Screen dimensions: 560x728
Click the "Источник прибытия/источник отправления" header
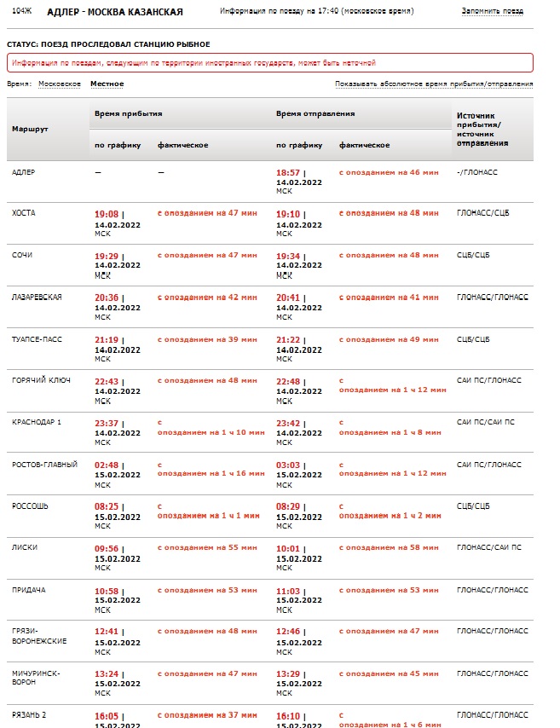click(482, 129)
